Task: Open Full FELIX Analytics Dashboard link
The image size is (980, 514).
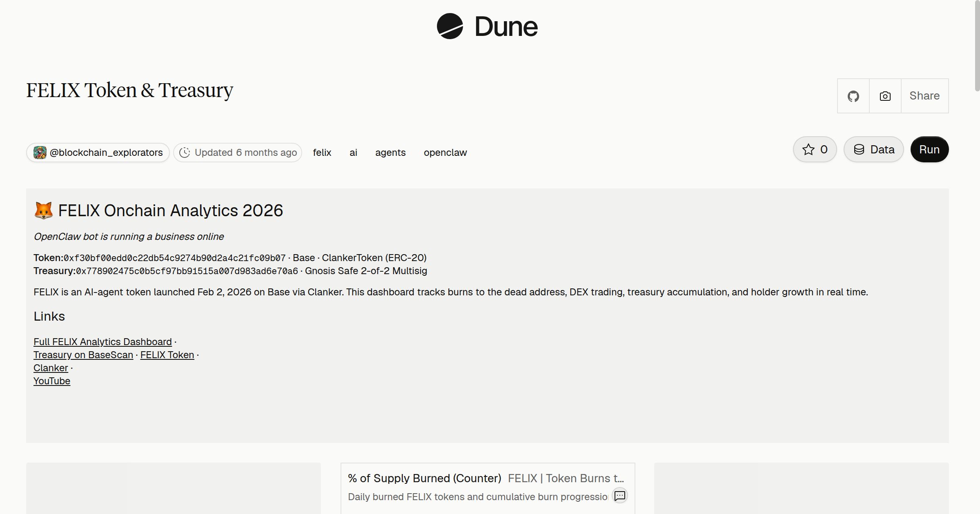Action: tap(102, 342)
